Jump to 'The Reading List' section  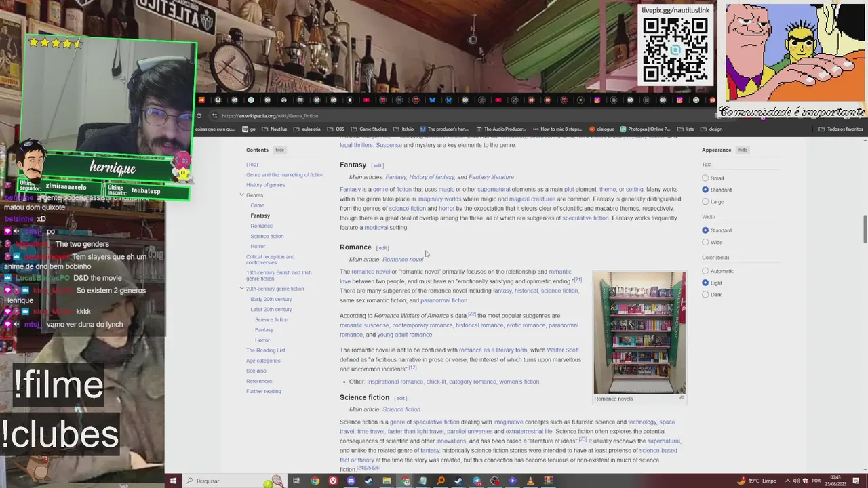coord(265,350)
